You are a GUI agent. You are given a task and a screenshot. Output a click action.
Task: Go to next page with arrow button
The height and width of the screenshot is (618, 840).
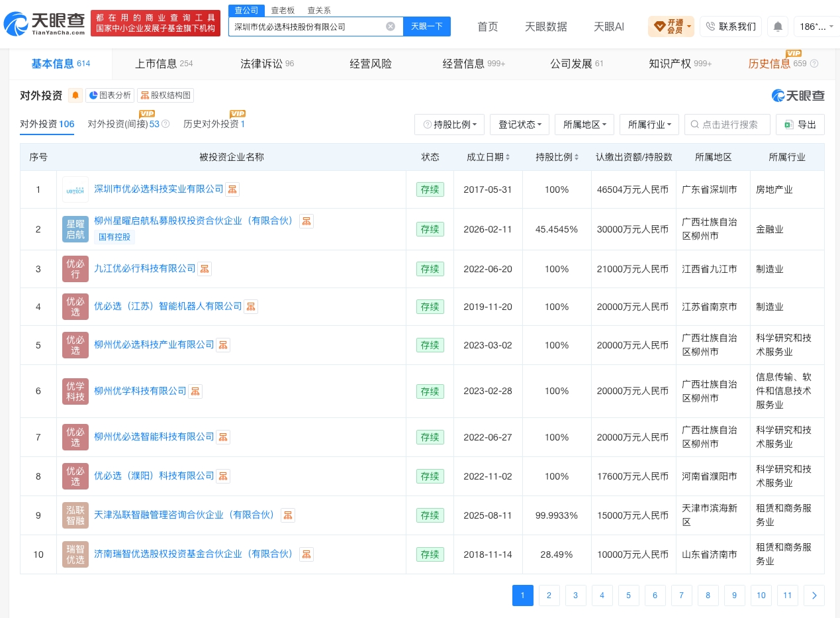pos(814,595)
